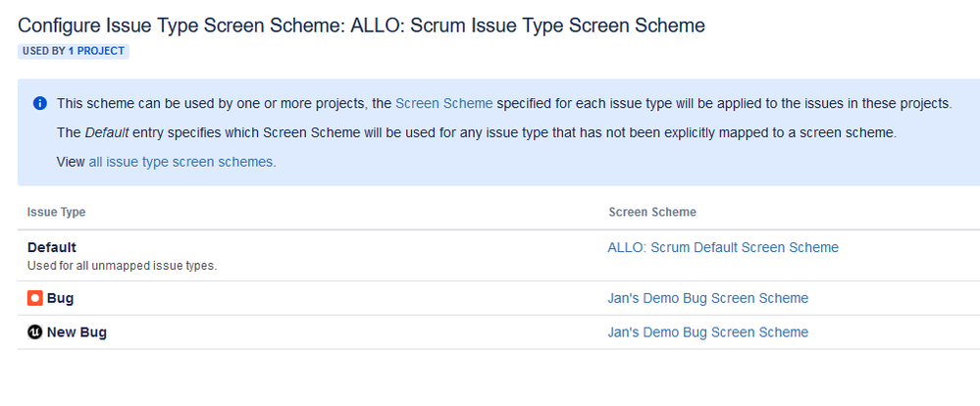Click the blue info icon in the banner
Screen dimensions: 980x406
[x=39, y=104]
